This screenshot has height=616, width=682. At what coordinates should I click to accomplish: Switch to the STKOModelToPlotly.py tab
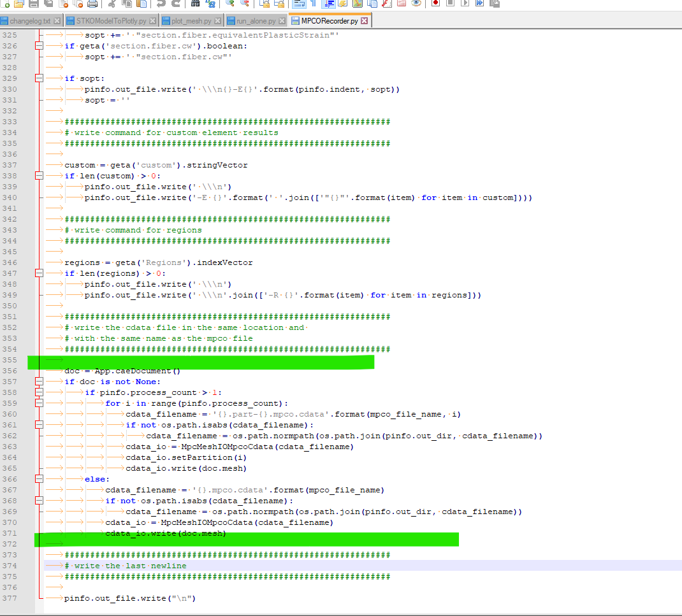coord(111,21)
